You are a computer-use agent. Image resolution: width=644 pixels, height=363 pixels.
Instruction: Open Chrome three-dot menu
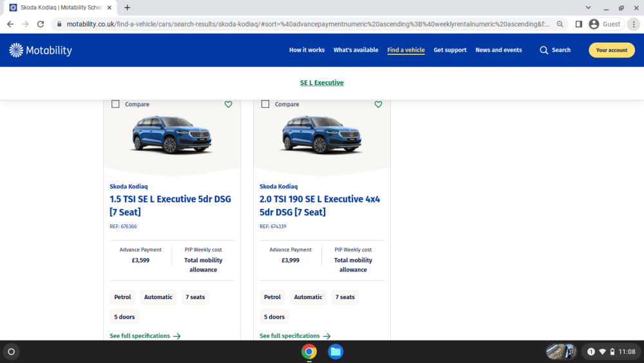pyautogui.click(x=634, y=25)
